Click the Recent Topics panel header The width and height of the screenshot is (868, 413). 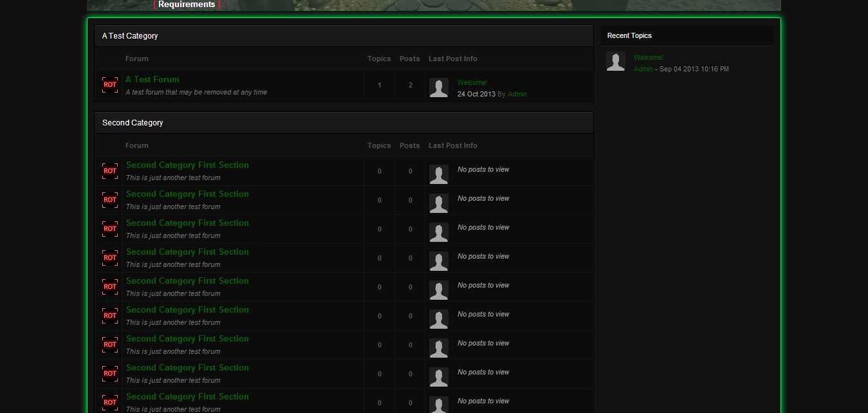687,36
